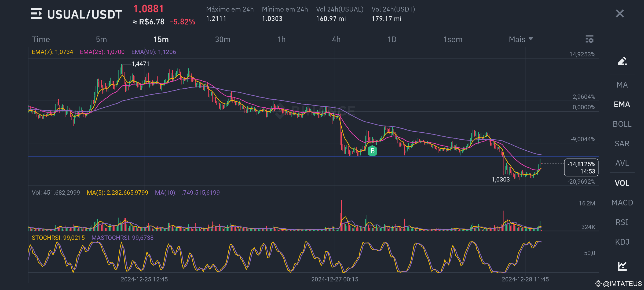Screen dimensions: 644x290
Task: Select the 5m timeframe
Action: 101,39
